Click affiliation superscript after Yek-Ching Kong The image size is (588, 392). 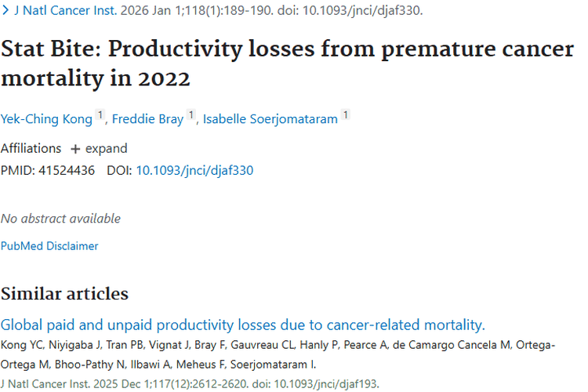[100, 117]
